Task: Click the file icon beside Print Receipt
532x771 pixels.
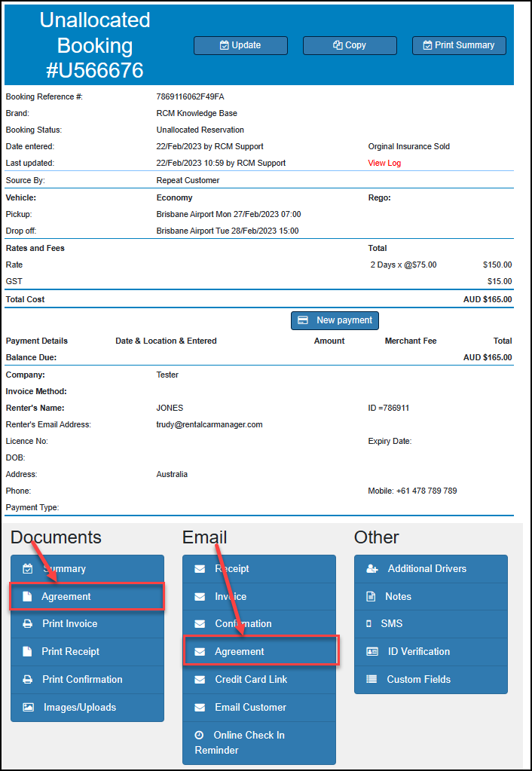Action: [x=28, y=652]
